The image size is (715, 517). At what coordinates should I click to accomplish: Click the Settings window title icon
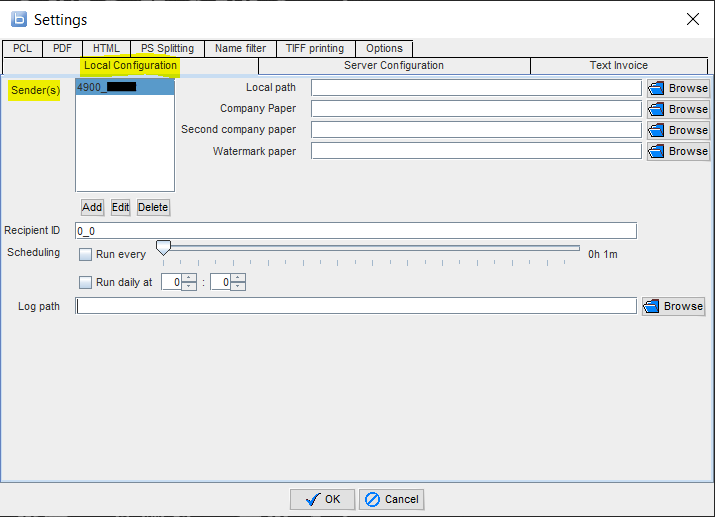pyautogui.click(x=18, y=19)
